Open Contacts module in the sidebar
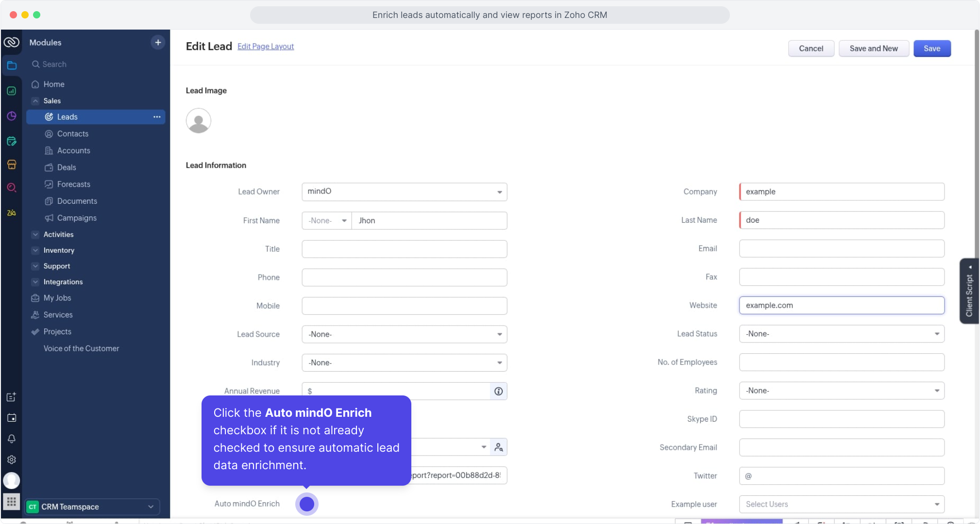980x524 pixels. [x=72, y=134]
